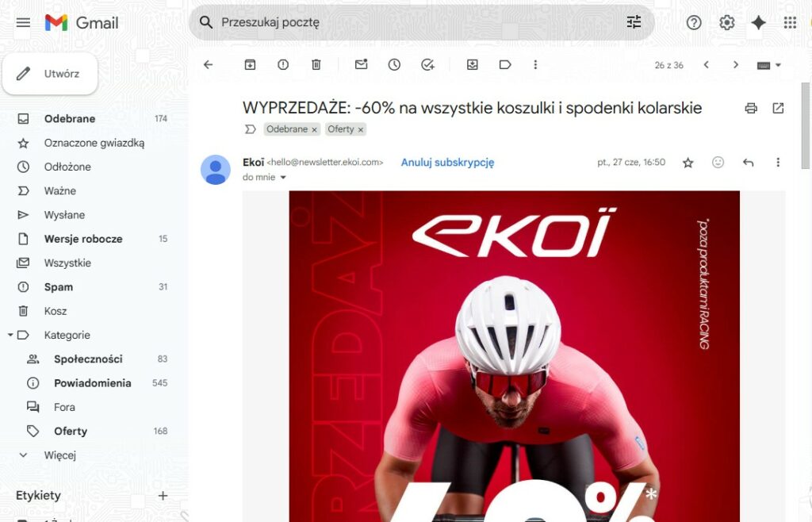Expand Więcej in sidebar

pyautogui.click(x=60, y=455)
